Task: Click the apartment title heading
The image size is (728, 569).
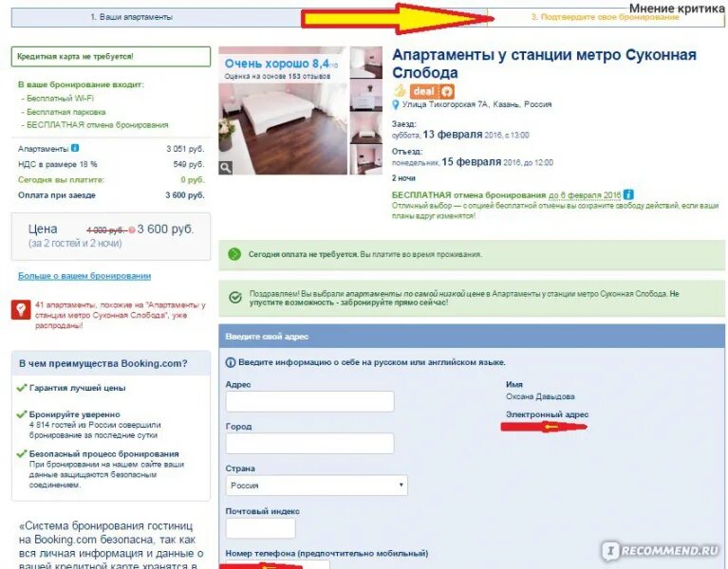Action: coord(544,64)
